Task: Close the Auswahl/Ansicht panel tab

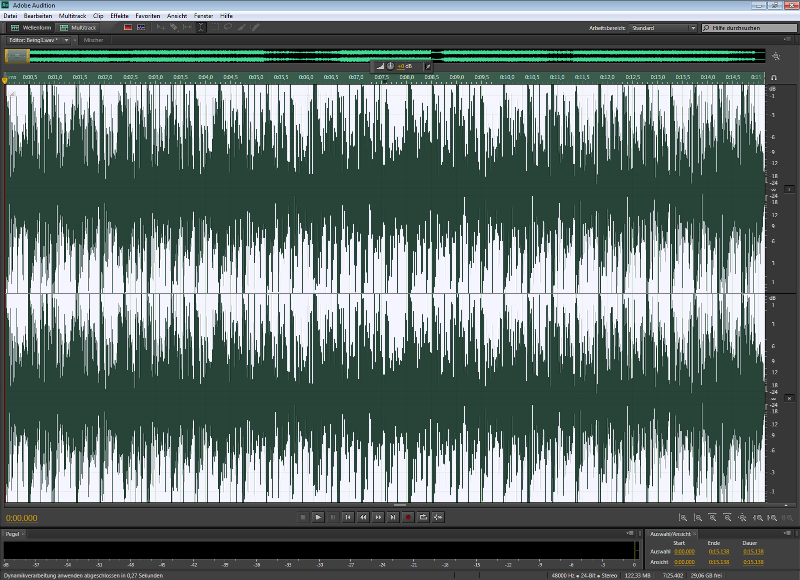Action: pyautogui.click(x=694, y=534)
